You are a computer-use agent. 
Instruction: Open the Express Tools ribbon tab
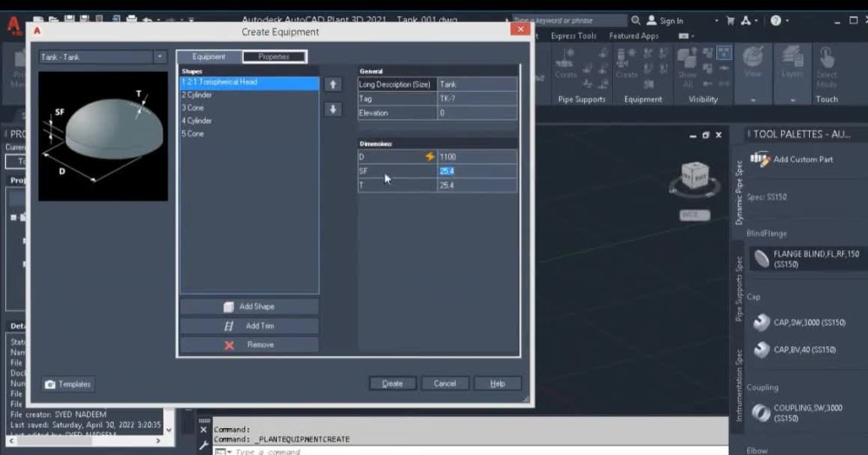pyautogui.click(x=574, y=36)
